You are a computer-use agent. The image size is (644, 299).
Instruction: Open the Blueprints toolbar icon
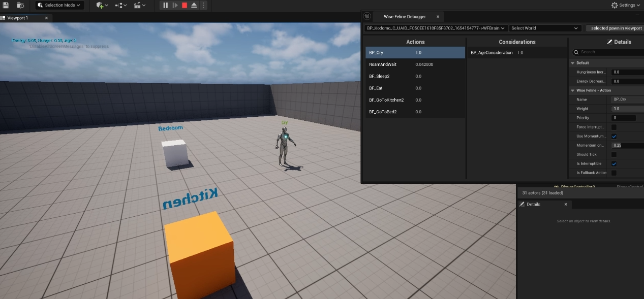click(119, 6)
